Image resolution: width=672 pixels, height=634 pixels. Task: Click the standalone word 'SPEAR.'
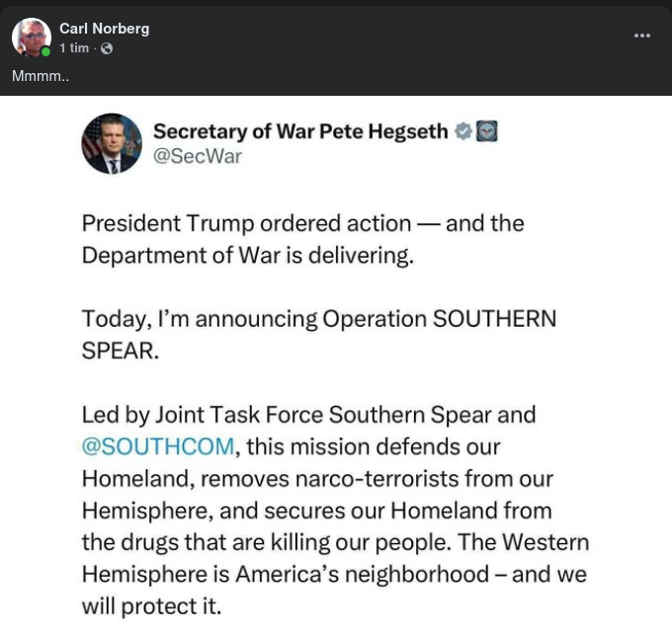tap(120, 351)
